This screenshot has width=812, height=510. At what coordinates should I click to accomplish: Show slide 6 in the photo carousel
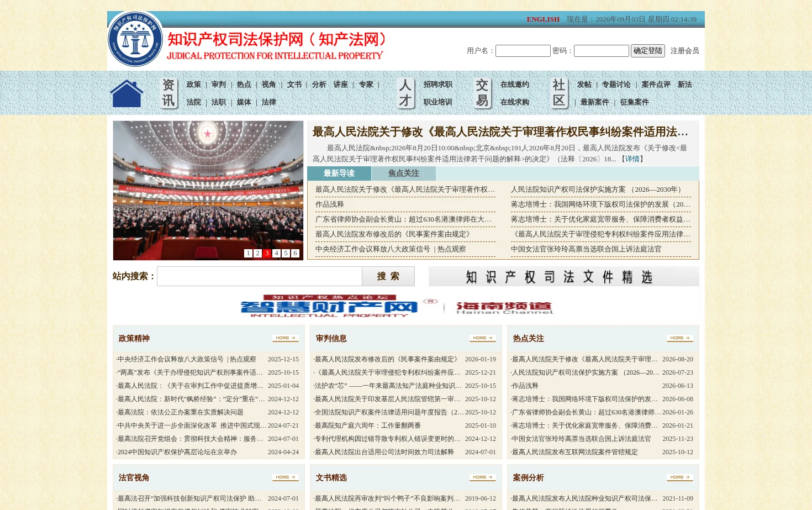point(295,253)
